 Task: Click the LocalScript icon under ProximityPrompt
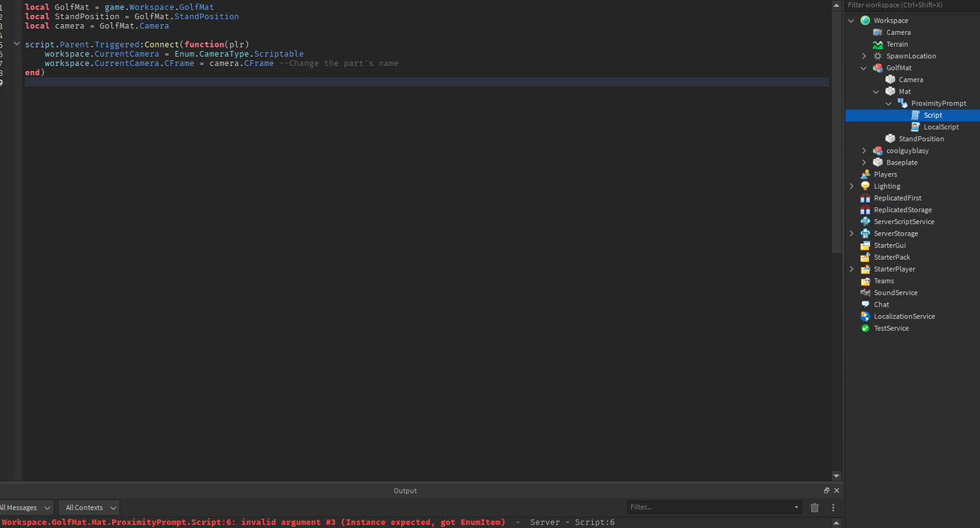[x=915, y=127]
